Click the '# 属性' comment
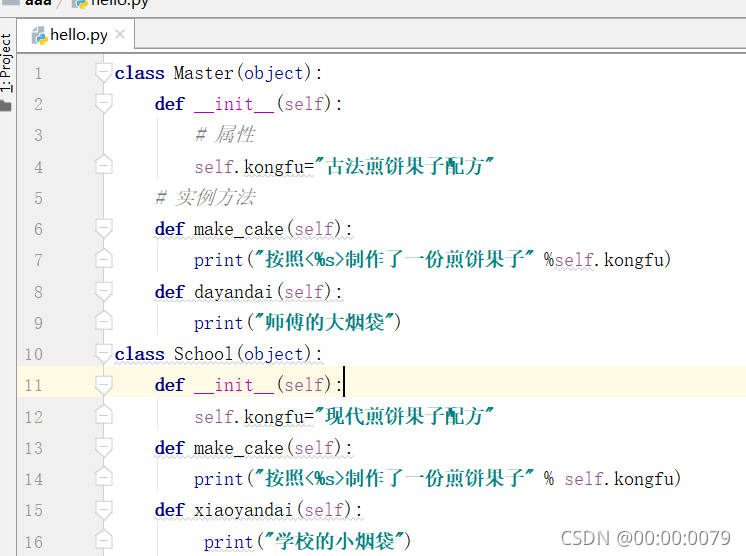Image resolution: width=746 pixels, height=556 pixels. point(225,135)
